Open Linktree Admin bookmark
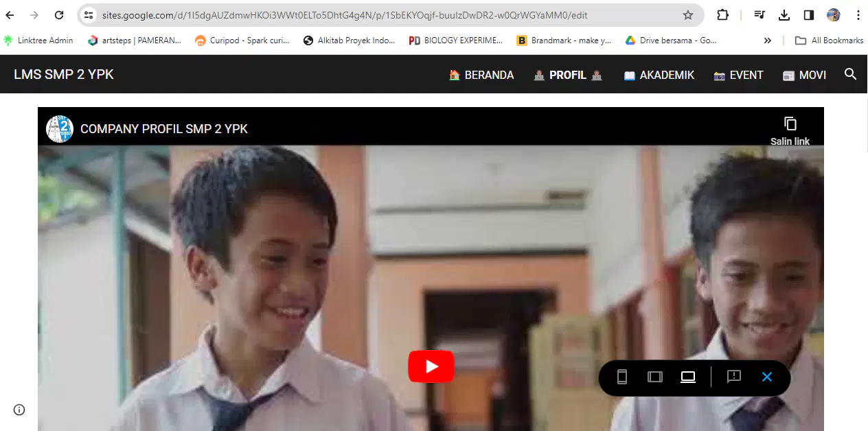This screenshot has width=868, height=431. 38,40
